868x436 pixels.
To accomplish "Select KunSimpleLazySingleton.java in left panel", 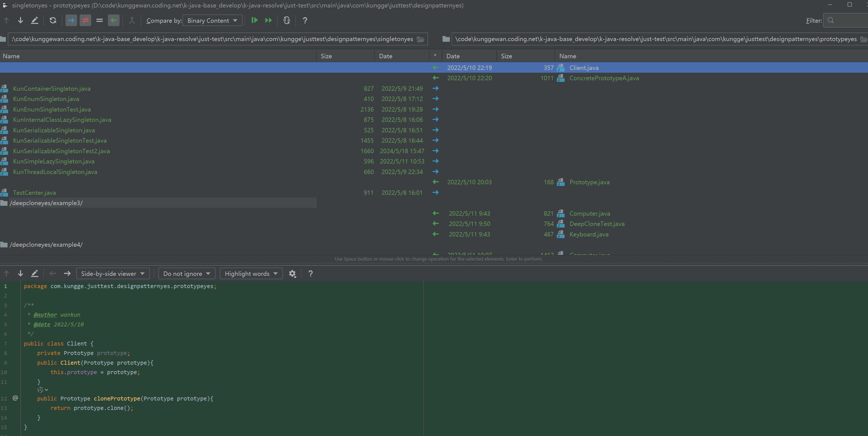I will click(x=53, y=161).
